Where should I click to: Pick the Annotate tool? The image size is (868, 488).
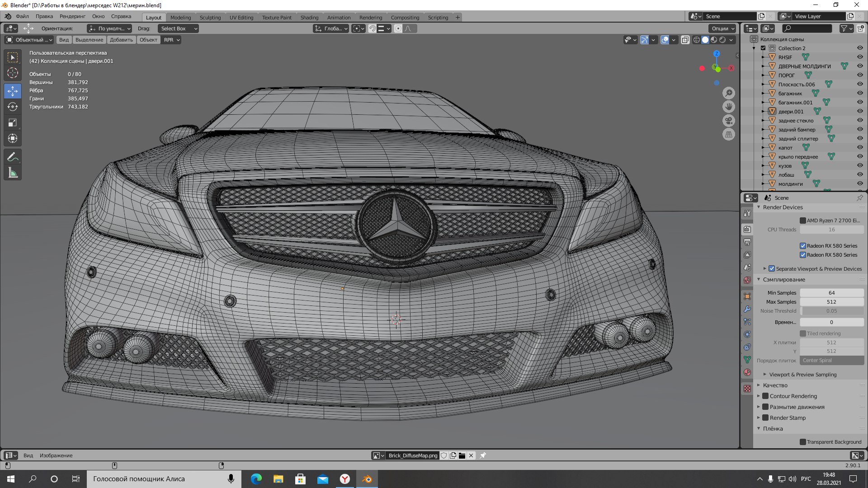pyautogui.click(x=13, y=157)
